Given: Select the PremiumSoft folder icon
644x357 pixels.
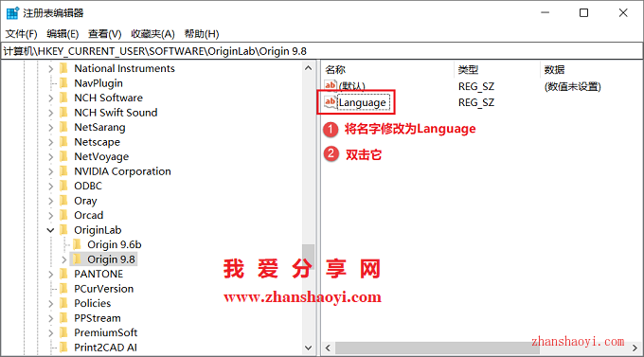Looking at the screenshot, I should 63,332.
